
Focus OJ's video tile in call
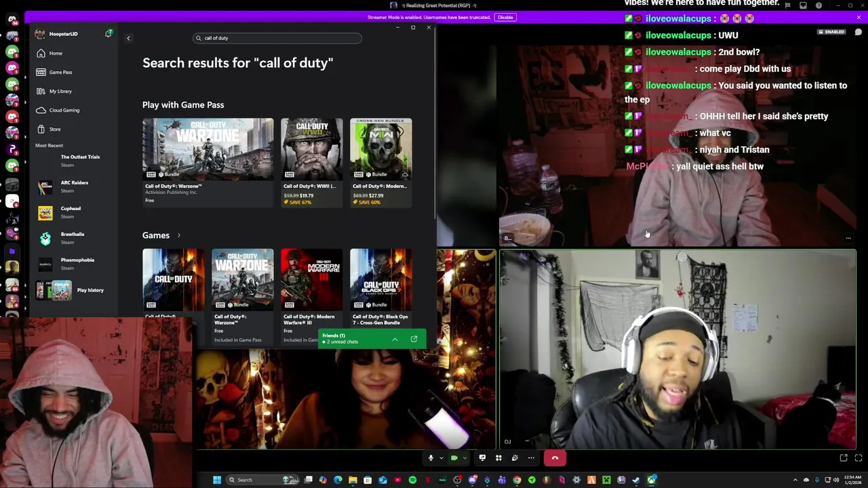click(x=677, y=349)
